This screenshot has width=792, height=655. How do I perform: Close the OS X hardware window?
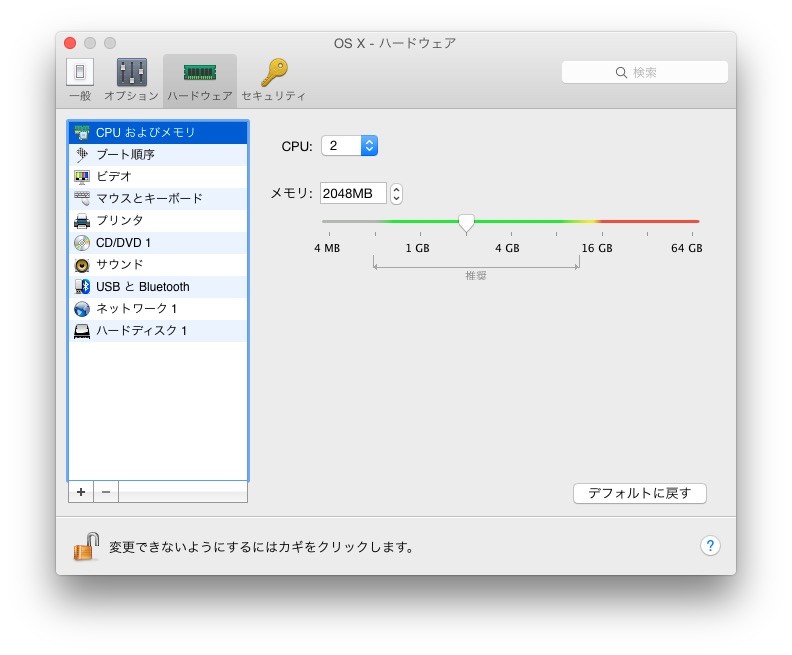(70, 43)
